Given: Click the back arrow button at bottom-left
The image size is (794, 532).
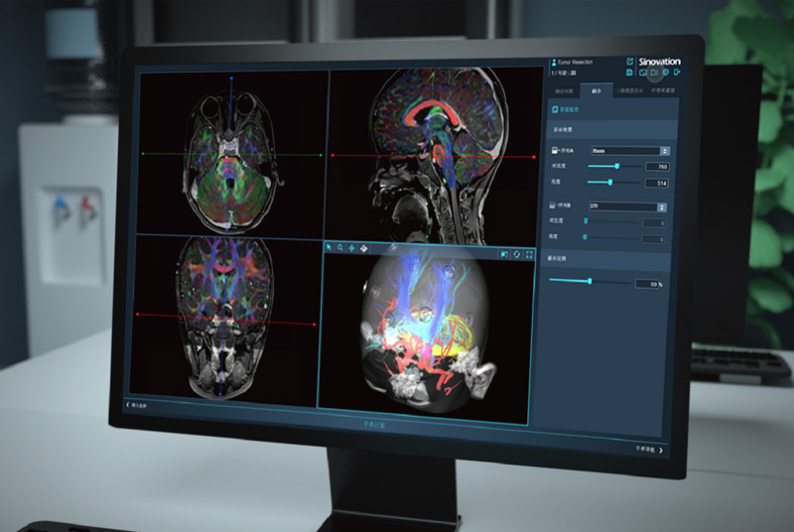Looking at the screenshot, I should coord(127,408).
